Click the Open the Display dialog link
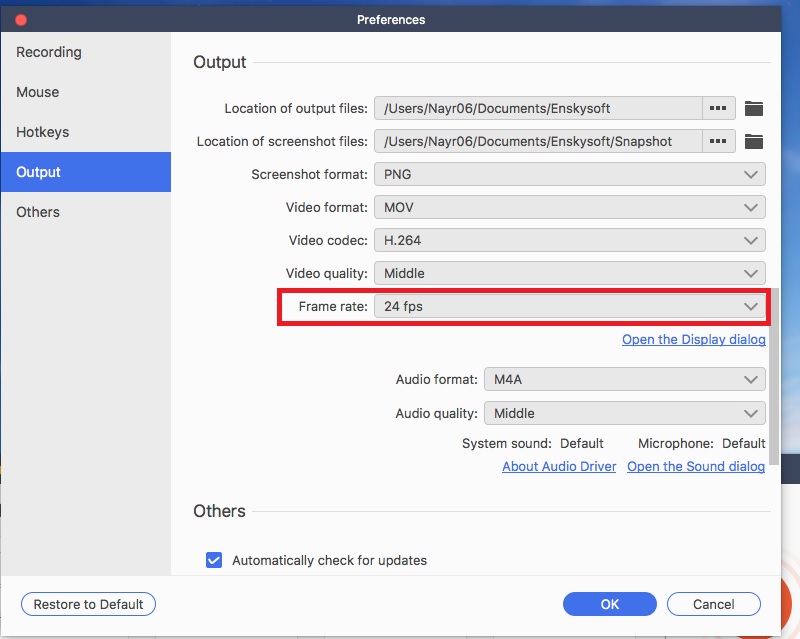Screen dimensions: 800x639 (x=693, y=340)
